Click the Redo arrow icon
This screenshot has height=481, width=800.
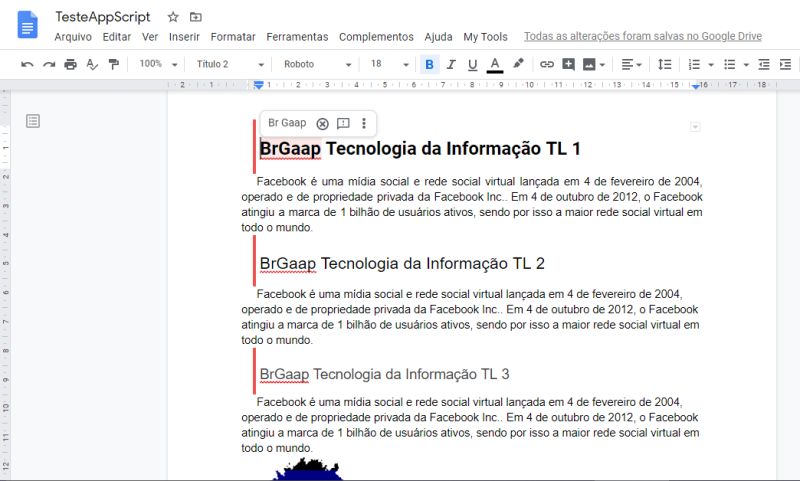pyautogui.click(x=49, y=64)
